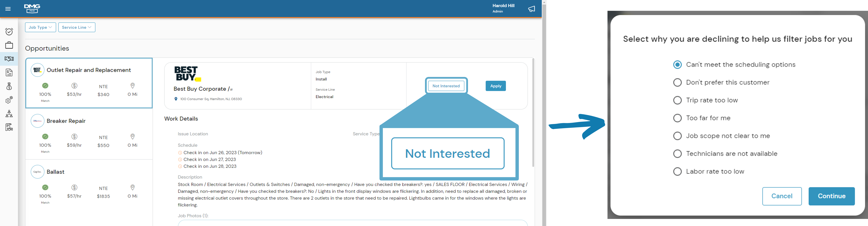The width and height of the screenshot is (868, 226).
Task: Select the Ballast opportunity card
Action: (89, 185)
